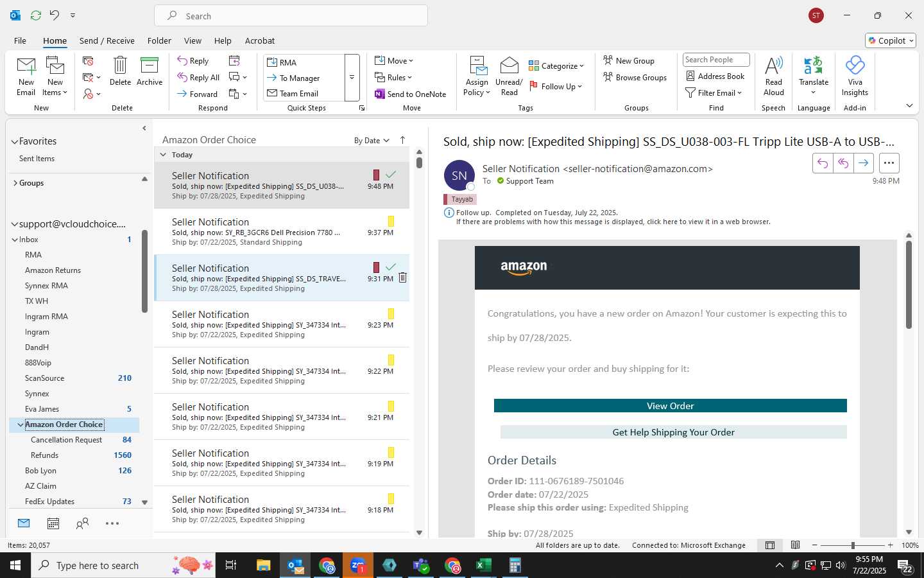Click Get Help Shipping Your Order
Viewport: 924px width, 578px height.
673,432
